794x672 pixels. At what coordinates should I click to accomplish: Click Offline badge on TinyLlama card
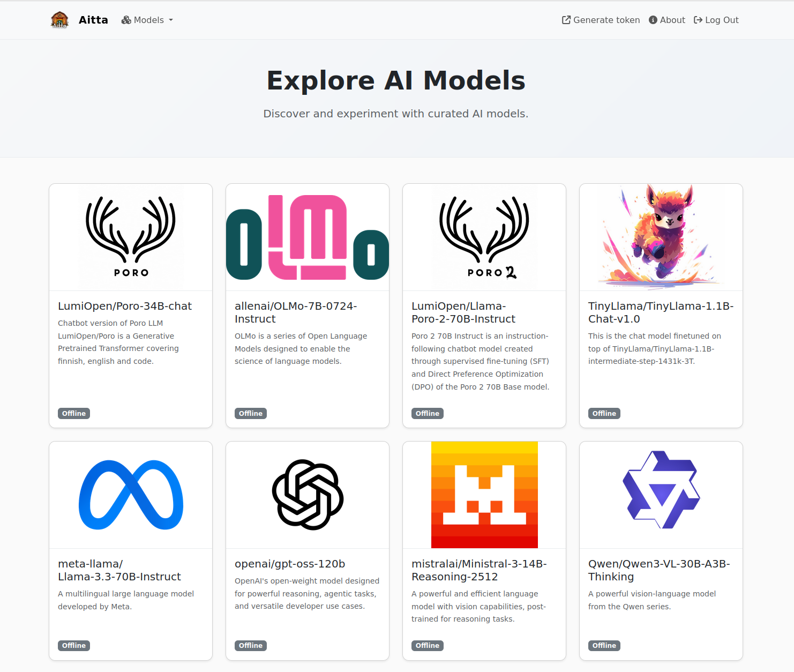[604, 413]
